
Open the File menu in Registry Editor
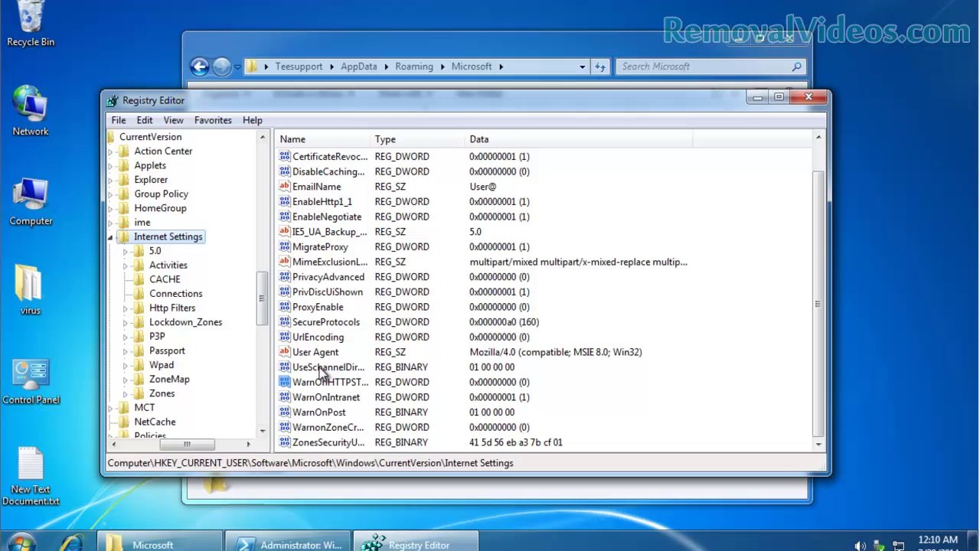tap(119, 120)
